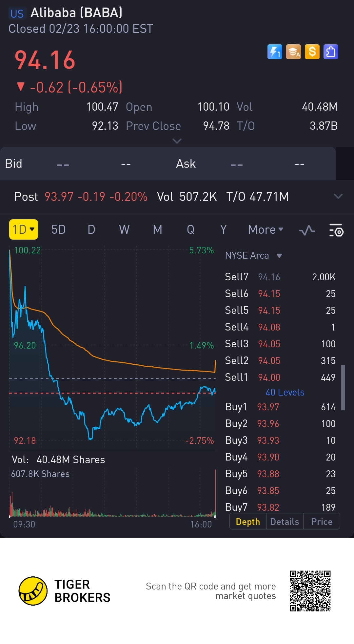Switch chart to Y yearly timeframe

[x=224, y=229]
